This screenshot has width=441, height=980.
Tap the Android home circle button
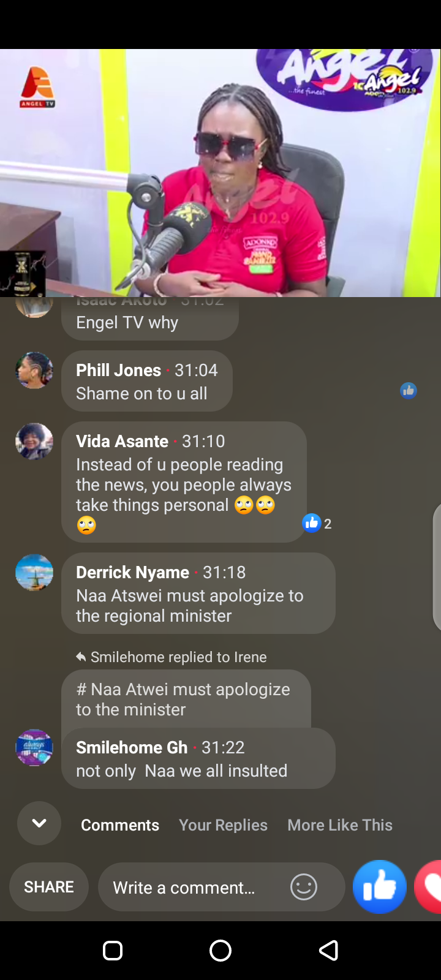pos(221,951)
